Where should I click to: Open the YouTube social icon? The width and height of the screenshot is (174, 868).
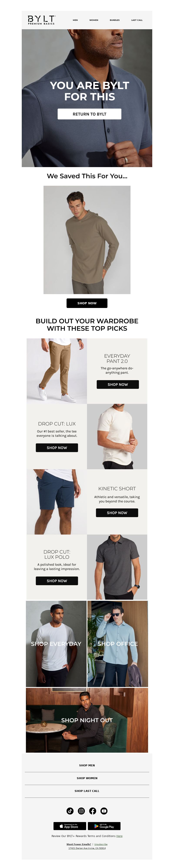(x=104, y=811)
